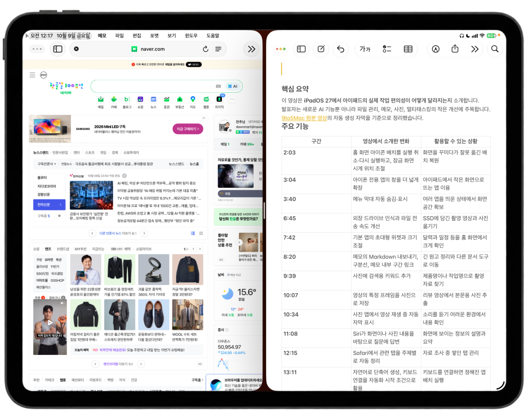The image size is (528, 420).
Task: Open markup pen tool in Notes
Action: coord(436,49)
